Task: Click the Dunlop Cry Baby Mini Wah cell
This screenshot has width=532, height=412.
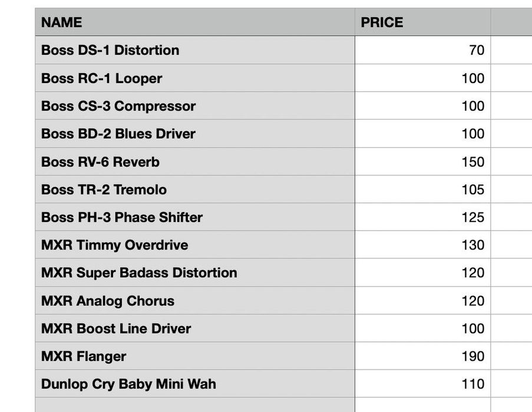Action: [194, 384]
